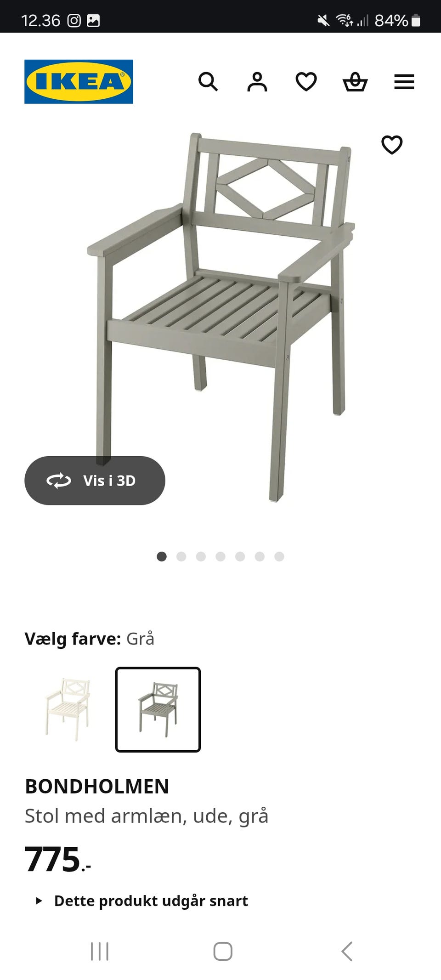Tap the Android home navigation button

point(223,952)
